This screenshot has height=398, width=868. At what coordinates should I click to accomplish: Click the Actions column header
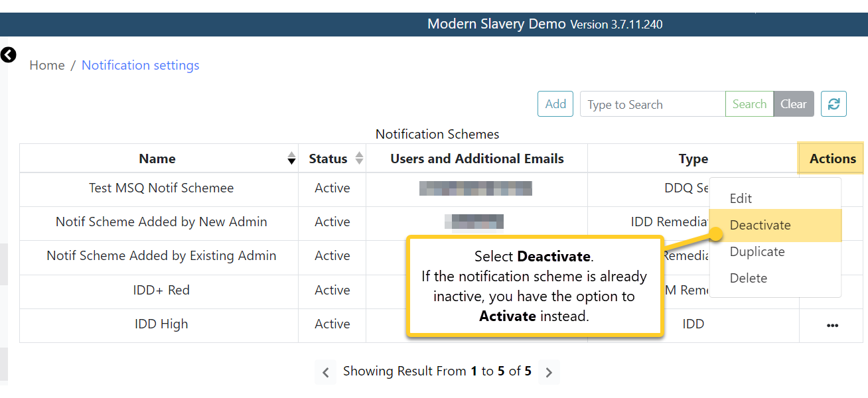[x=831, y=159]
